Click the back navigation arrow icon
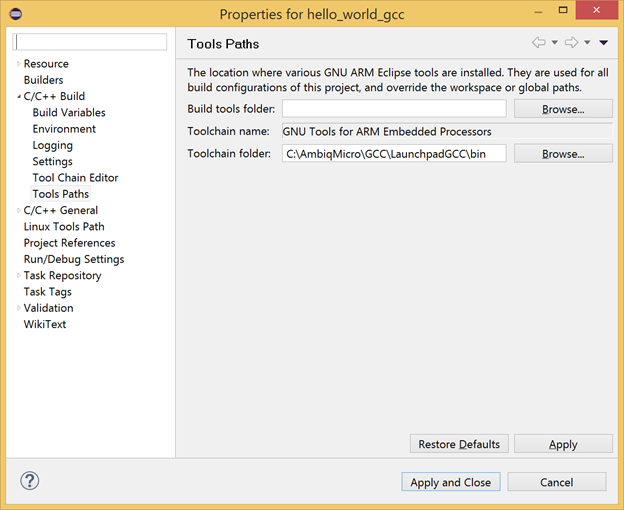Viewport: 624px width, 510px height. click(539, 42)
